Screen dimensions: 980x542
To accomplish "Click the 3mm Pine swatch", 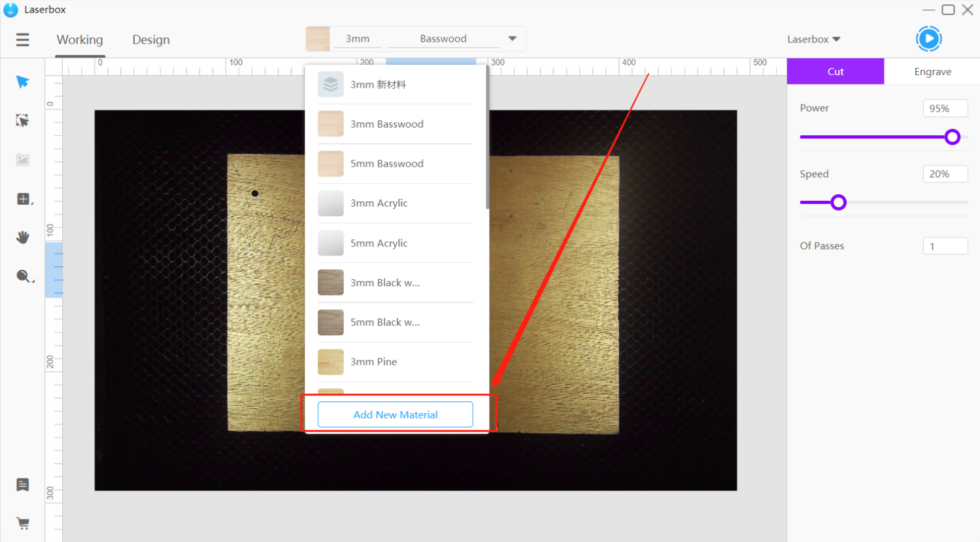I will [331, 362].
